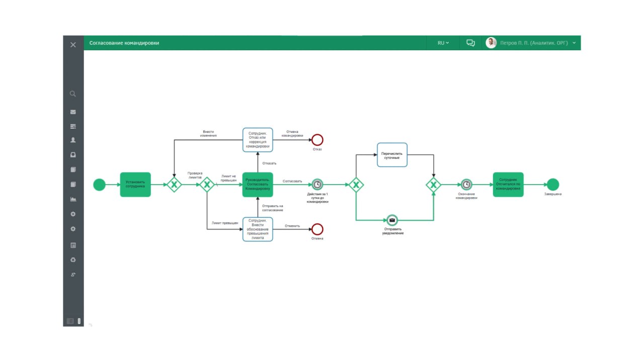Click the Отмена командировки flow label
Viewport: 644px width, 362px height.
292,134
